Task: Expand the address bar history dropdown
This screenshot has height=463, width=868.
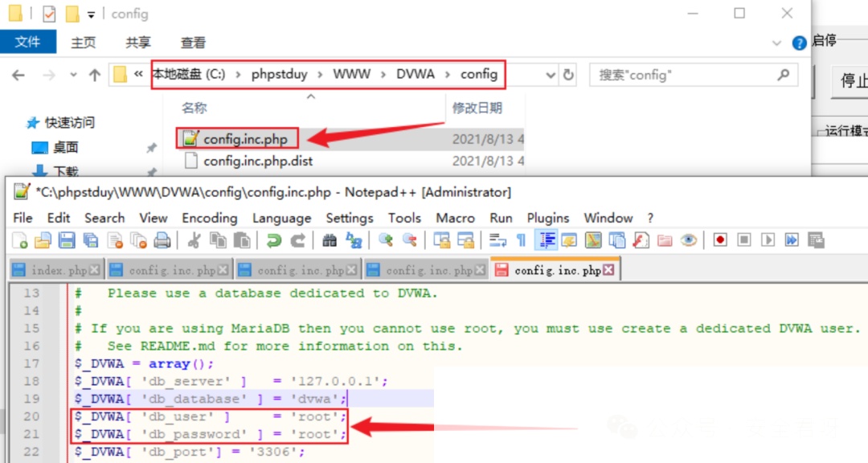Action: [551, 75]
